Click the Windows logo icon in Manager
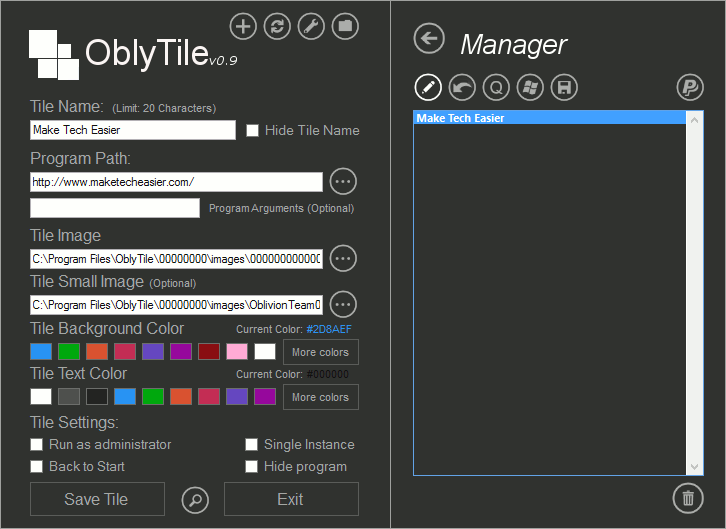This screenshot has height=529, width=726. point(530,87)
